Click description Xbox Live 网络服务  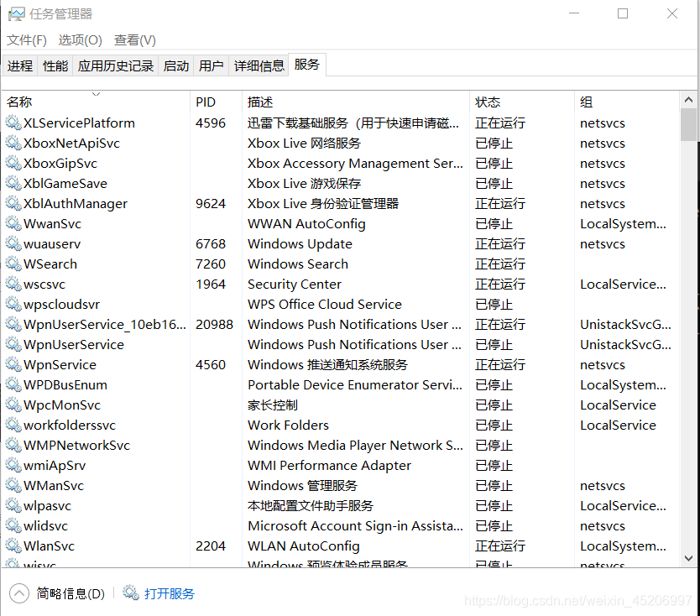tap(304, 143)
